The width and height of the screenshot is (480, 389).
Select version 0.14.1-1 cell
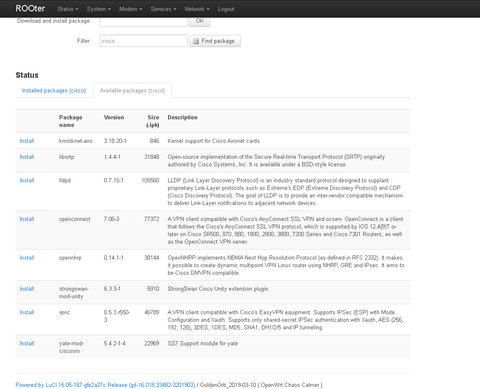click(113, 258)
